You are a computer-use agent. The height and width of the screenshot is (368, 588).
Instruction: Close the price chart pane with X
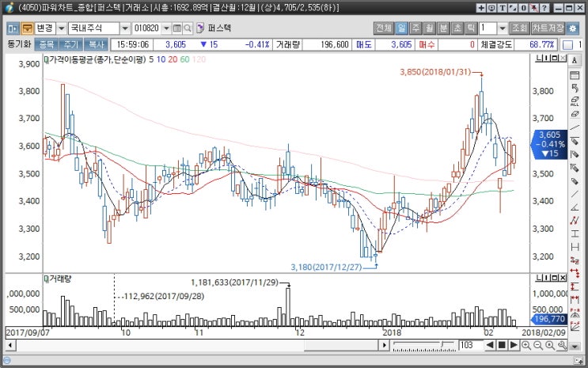tap(563, 58)
